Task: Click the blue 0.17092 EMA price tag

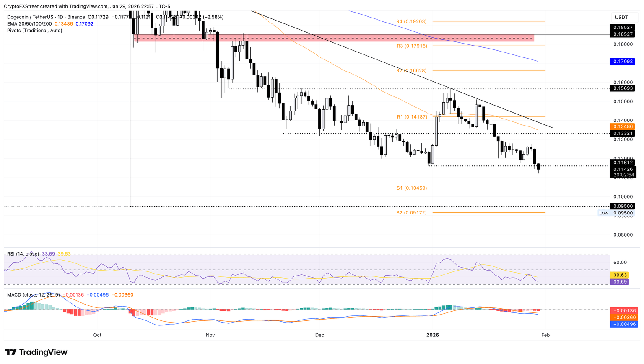Action: (622, 62)
